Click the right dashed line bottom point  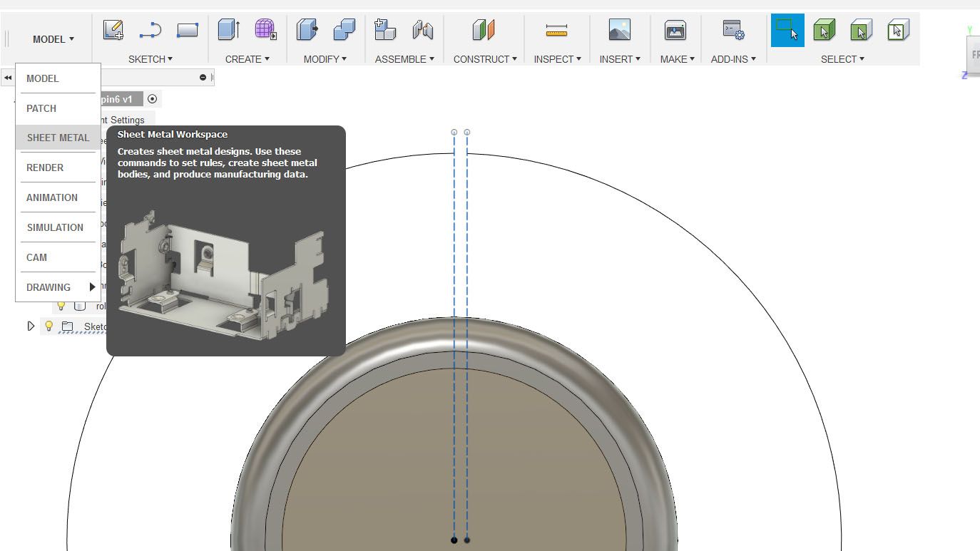pos(467,540)
